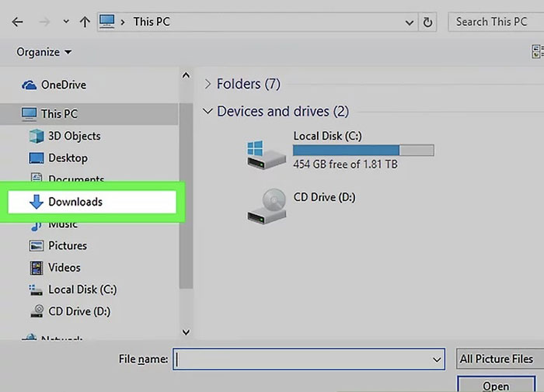Click the OneDrive cloud icon
Screen dimensions: 544x392
click(x=30, y=85)
